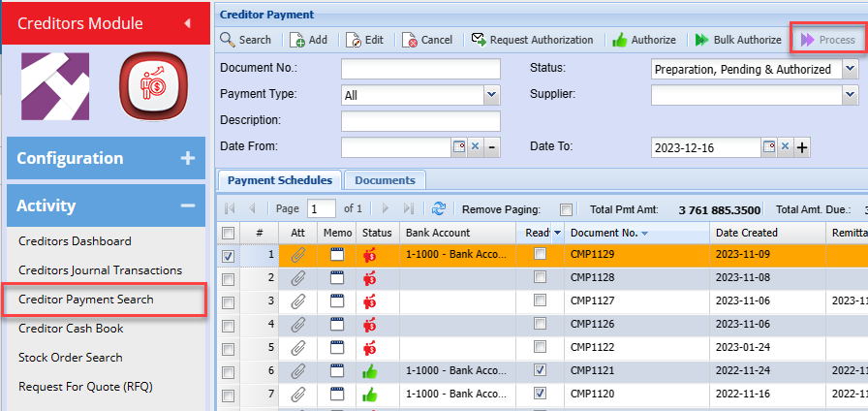Image resolution: width=868 pixels, height=411 pixels.
Task: Open the Status dropdown
Action: coord(850,69)
